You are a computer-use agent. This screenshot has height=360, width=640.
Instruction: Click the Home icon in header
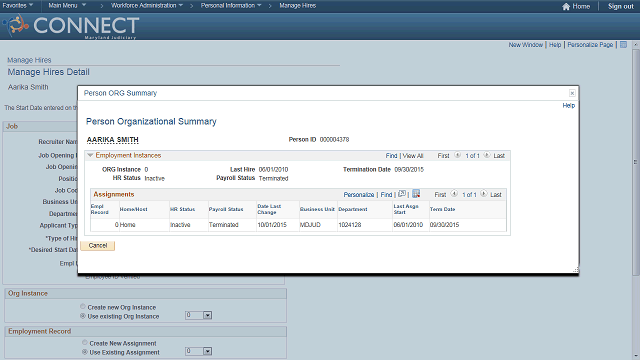(566, 7)
